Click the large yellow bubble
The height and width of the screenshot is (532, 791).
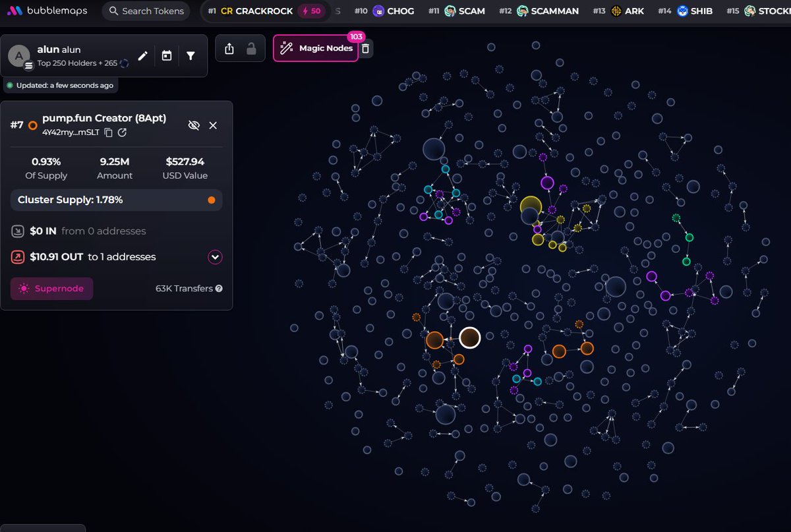click(x=531, y=207)
